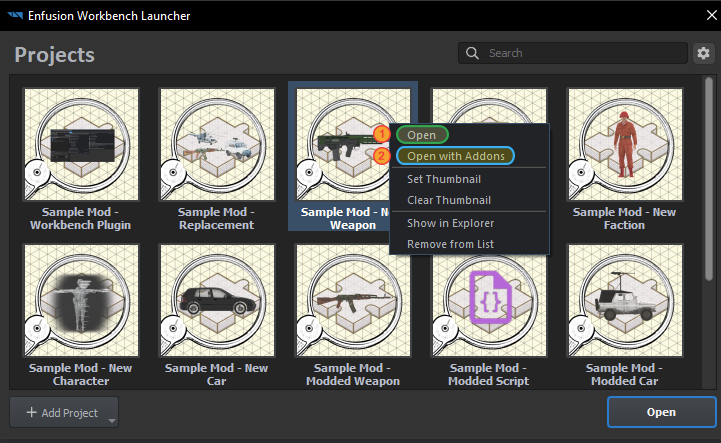Select the New Car project thumbnail

[x=217, y=300]
